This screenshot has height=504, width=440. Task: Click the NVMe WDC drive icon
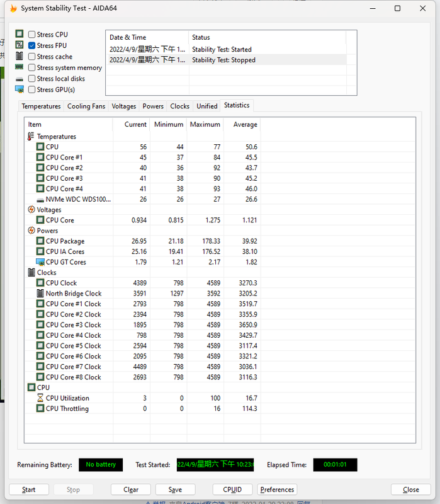pos(40,199)
